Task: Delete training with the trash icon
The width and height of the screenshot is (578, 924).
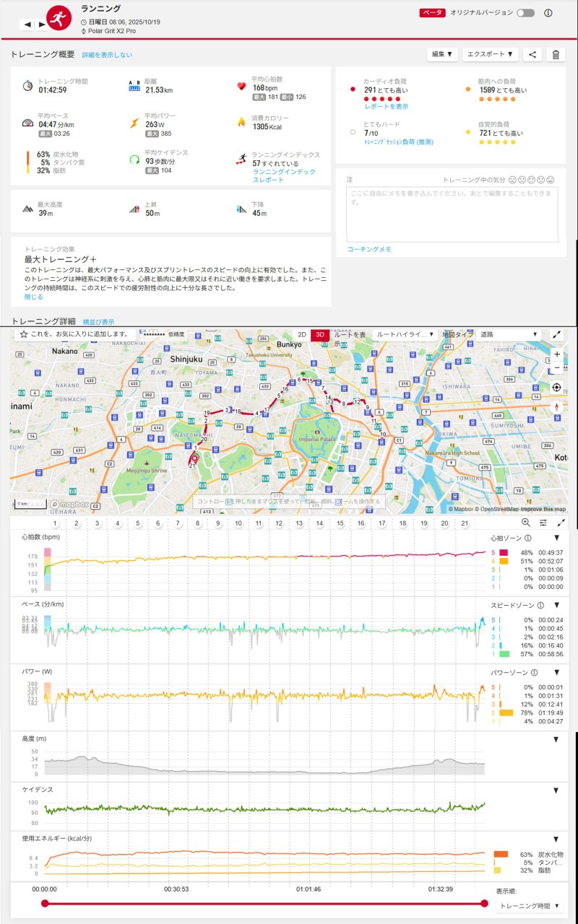Action: [556, 54]
